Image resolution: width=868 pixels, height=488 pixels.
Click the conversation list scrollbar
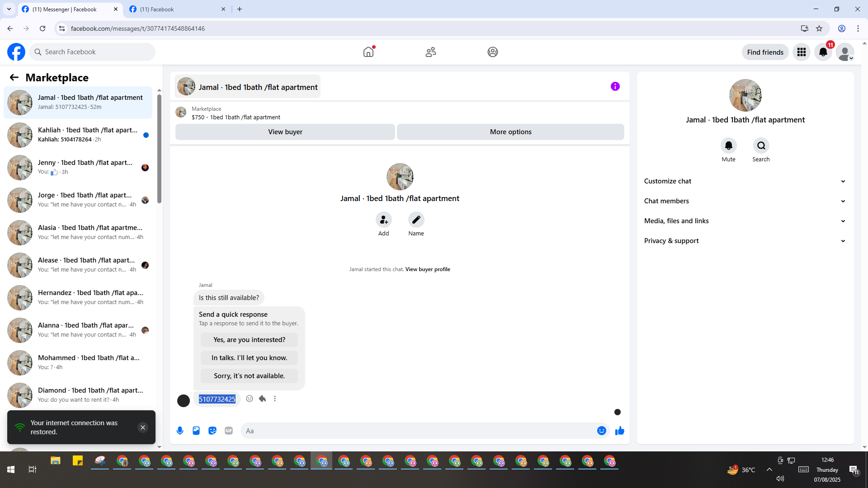[159, 149]
